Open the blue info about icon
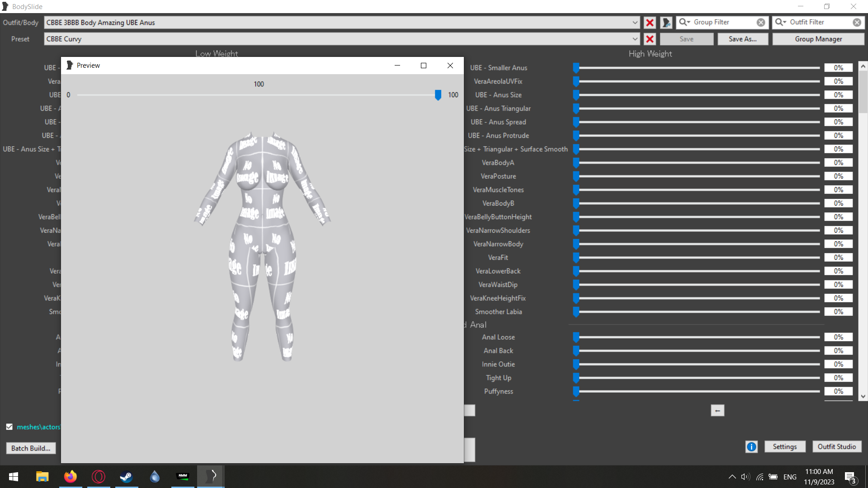Viewport: 868px width, 488px height. point(751,447)
